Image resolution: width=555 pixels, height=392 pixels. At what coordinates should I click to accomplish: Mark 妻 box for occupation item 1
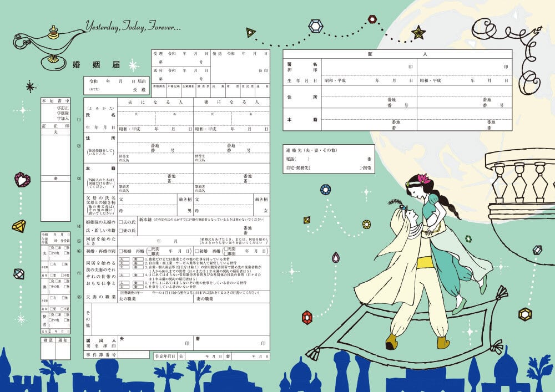(138, 259)
